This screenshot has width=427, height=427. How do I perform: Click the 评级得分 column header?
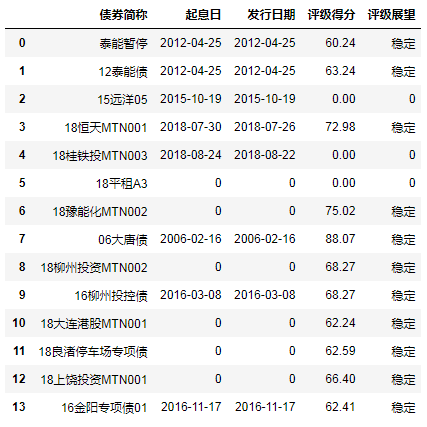pyautogui.click(x=331, y=15)
